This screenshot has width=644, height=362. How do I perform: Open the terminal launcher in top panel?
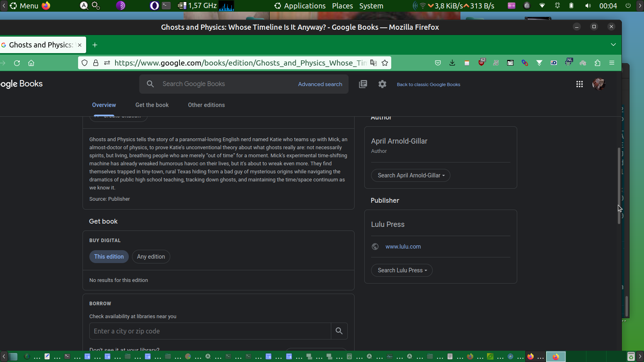point(166,6)
